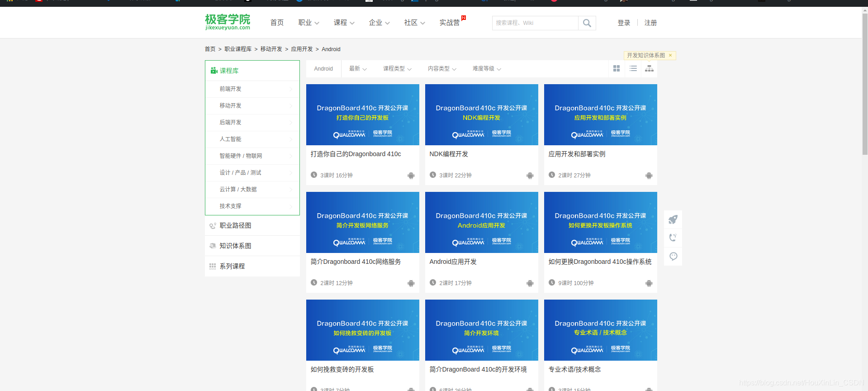Click clock icon on NDK编程开发 card
The width and height of the screenshot is (868, 391).
pos(433,175)
